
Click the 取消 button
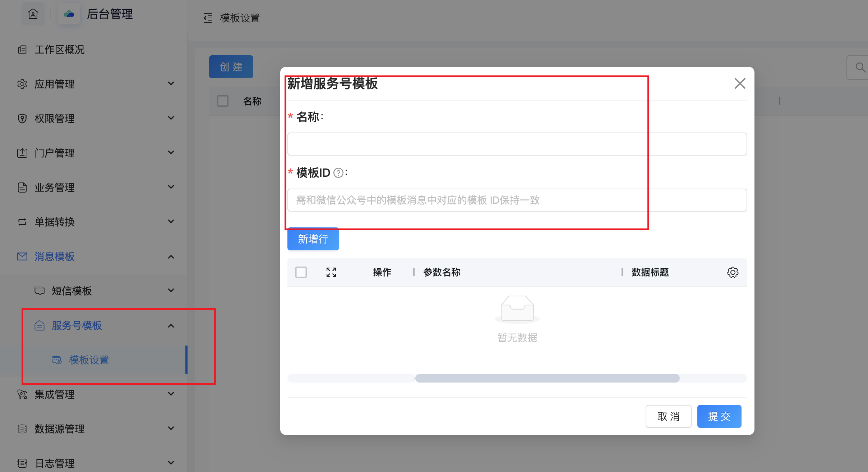click(x=668, y=416)
